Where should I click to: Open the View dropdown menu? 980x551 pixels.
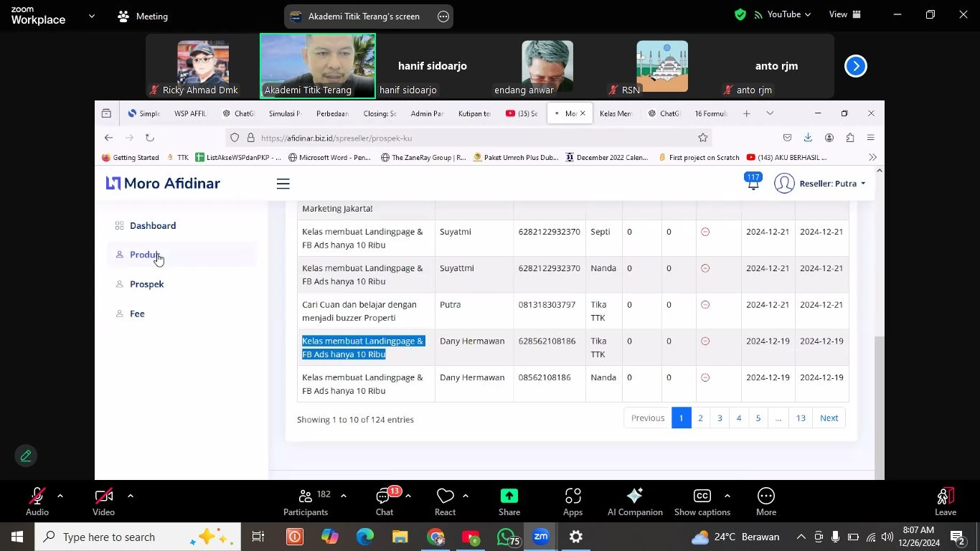click(x=845, y=14)
